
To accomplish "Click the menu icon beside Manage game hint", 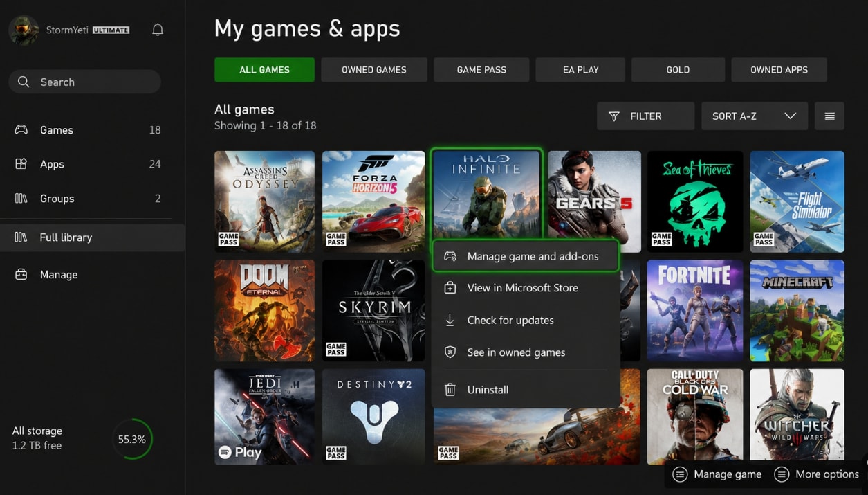I will (x=681, y=474).
